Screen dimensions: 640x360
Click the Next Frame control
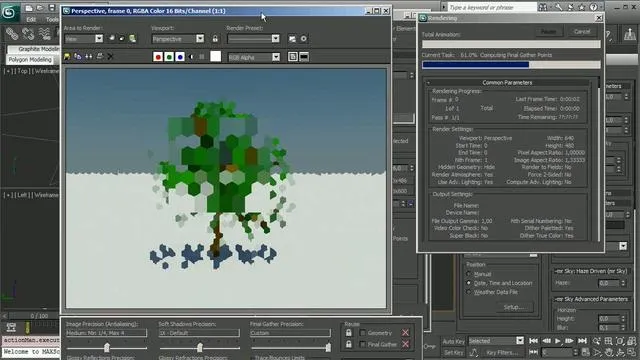(x=569, y=341)
